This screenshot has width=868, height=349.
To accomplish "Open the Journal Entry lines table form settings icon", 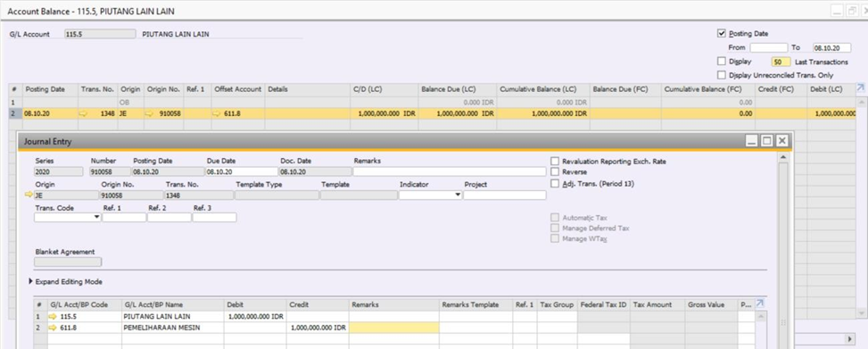I will click(x=760, y=303).
